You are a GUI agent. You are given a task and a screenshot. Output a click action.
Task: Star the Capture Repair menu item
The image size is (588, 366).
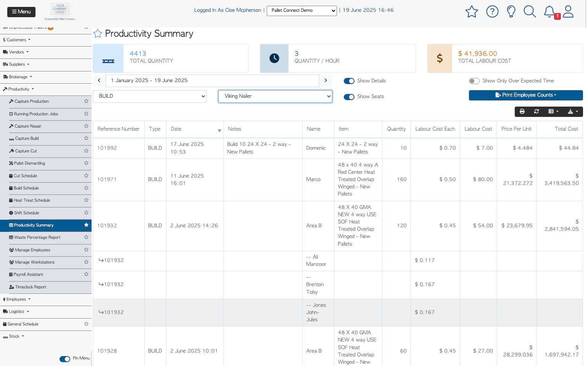[x=86, y=126]
